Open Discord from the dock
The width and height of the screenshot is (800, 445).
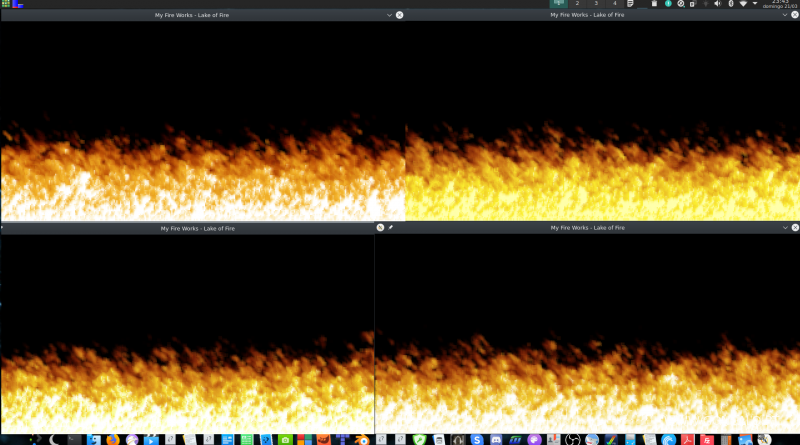[496, 439]
